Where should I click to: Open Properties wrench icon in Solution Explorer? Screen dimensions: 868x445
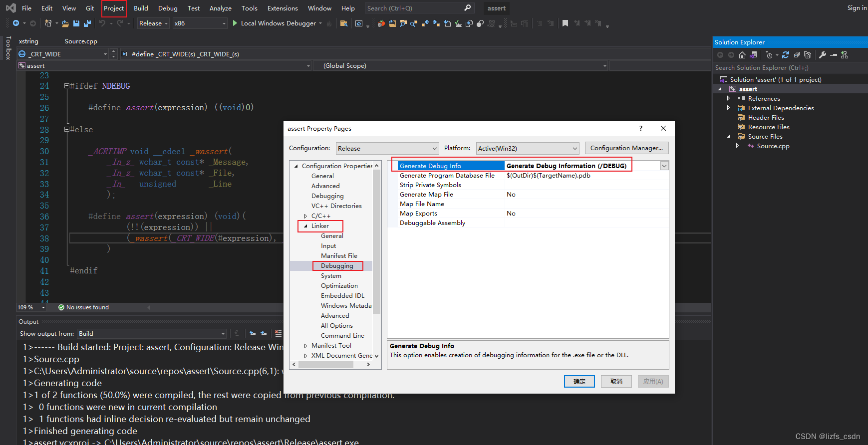pyautogui.click(x=823, y=55)
